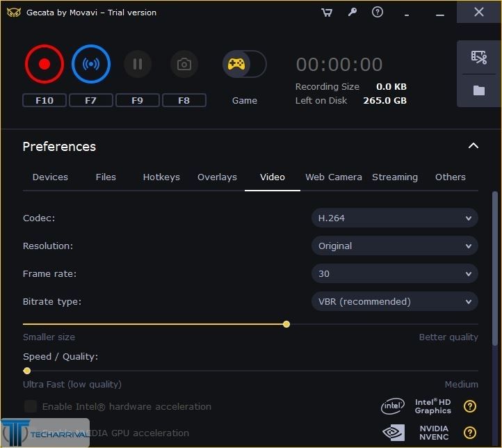Open the video editor scissors icon
Viewport: 502px width, 448px height.
pos(479,57)
